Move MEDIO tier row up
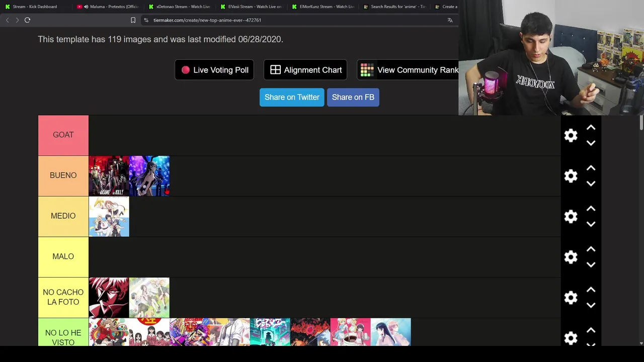Image resolution: width=644 pixels, height=362 pixels. (591, 209)
